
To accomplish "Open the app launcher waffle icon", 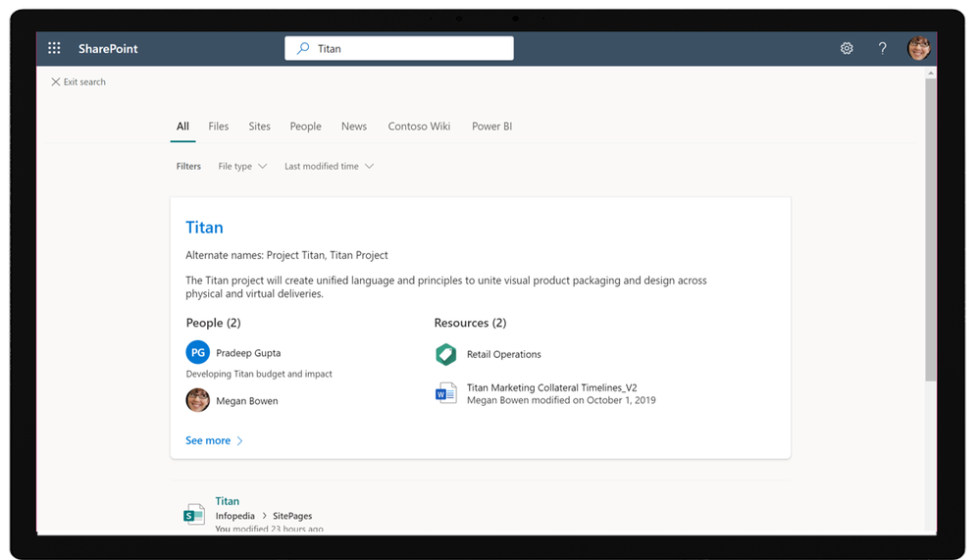I will coord(54,48).
